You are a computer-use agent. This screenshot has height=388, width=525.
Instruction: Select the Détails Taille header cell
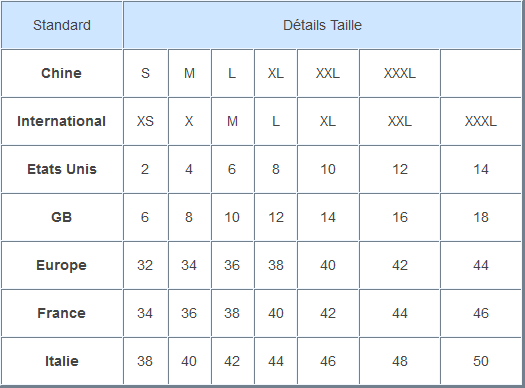[322, 25]
